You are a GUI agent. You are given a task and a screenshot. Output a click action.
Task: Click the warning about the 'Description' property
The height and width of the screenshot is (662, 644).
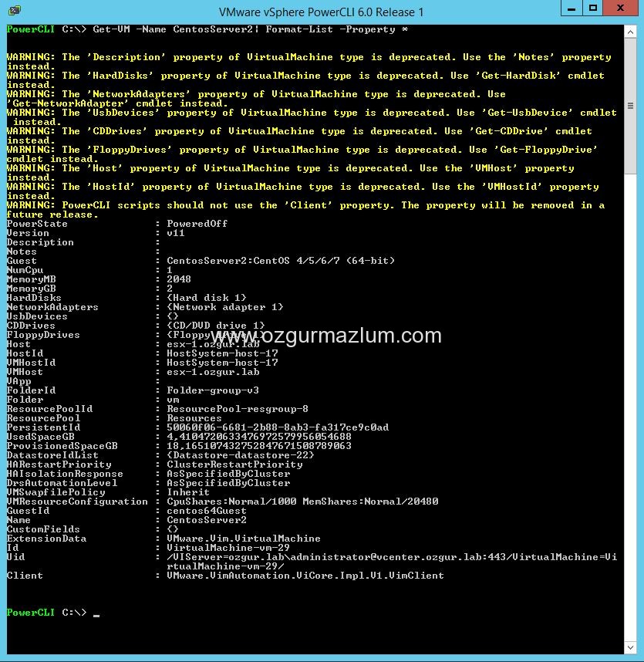[x=309, y=62]
